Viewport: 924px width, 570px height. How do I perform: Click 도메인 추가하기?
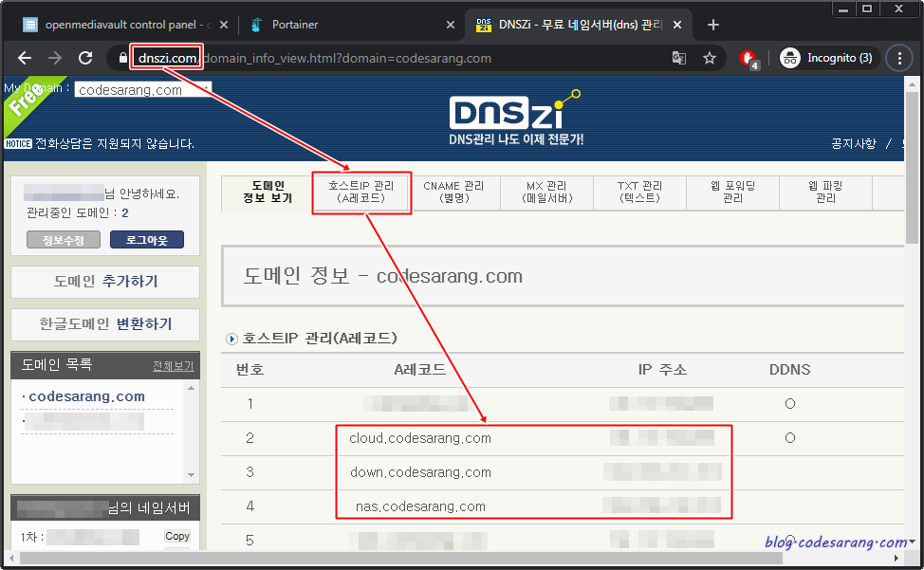point(105,282)
